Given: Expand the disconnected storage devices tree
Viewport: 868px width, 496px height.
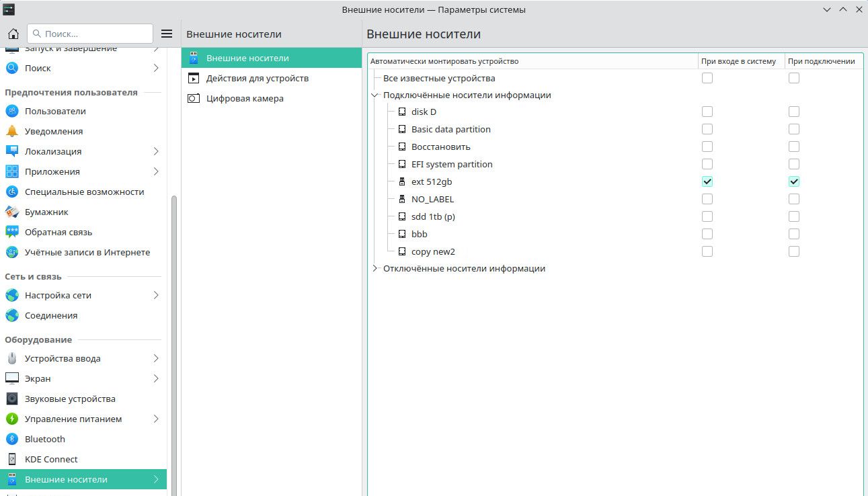Looking at the screenshot, I should click(x=375, y=268).
